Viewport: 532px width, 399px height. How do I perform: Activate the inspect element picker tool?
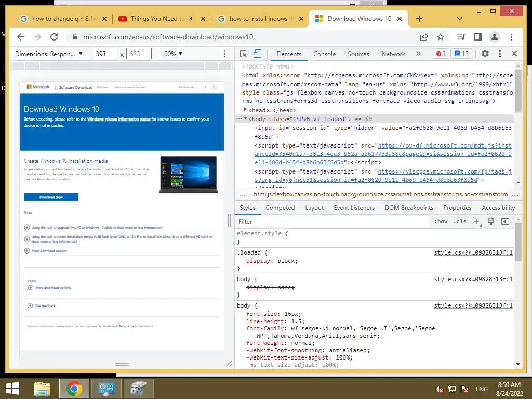pos(243,54)
